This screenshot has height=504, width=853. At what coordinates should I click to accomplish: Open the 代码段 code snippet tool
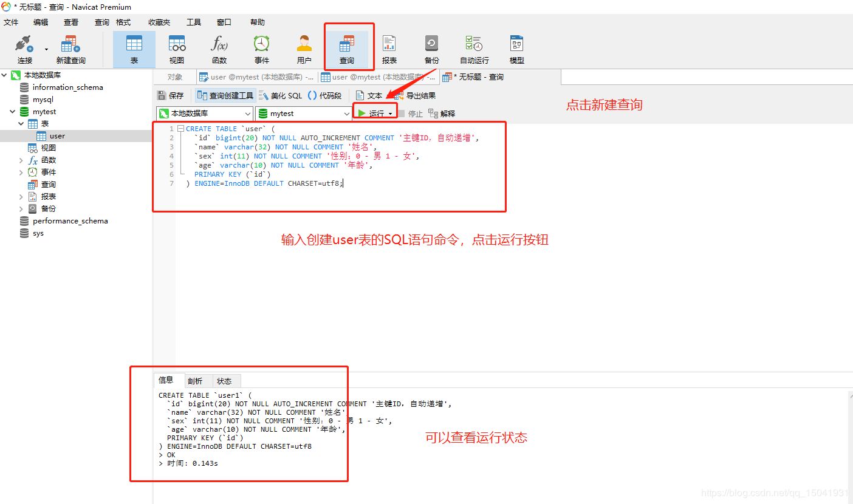[x=324, y=95]
